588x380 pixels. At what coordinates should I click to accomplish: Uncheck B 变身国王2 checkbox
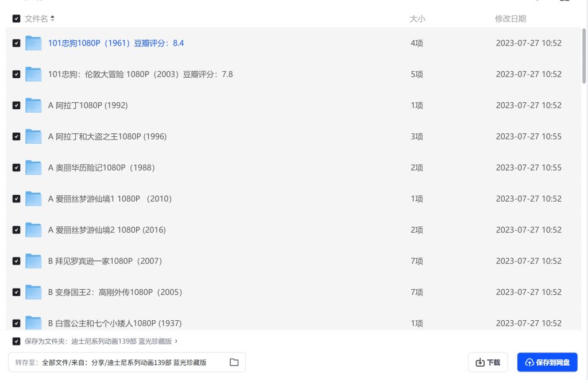click(16, 293)
